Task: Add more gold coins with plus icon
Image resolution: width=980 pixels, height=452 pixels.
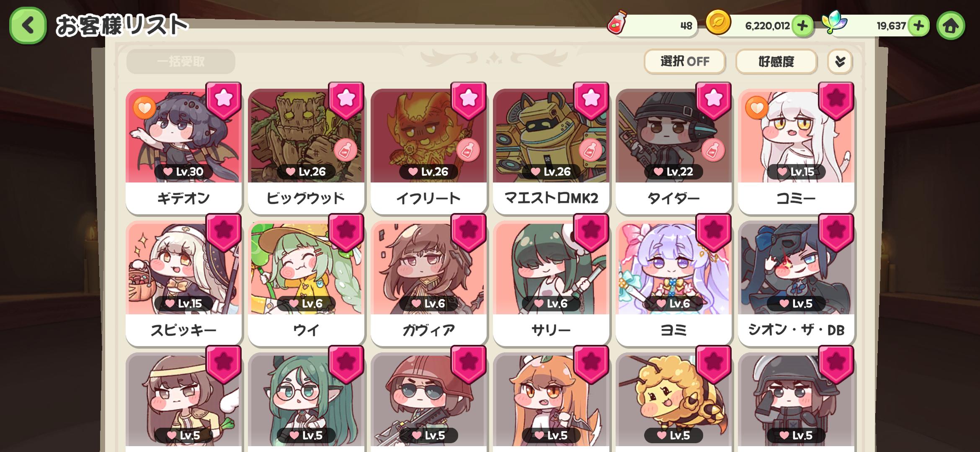Action: point(802,26)
